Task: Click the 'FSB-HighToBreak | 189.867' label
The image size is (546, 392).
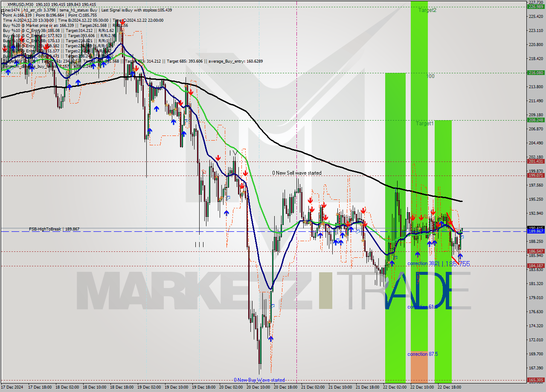Action: [x=54, y=229]
